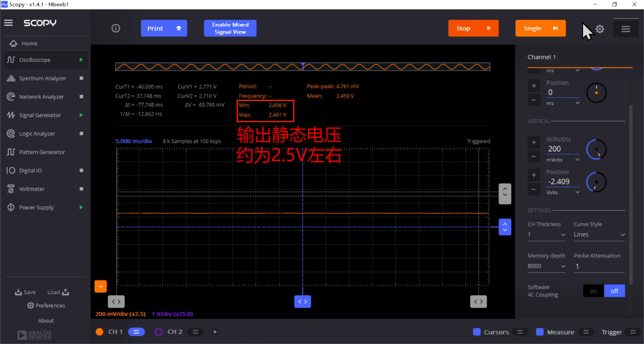Decrease vertical Position with minus button
The height and width of the screenshot is (344, 644).
534,189
